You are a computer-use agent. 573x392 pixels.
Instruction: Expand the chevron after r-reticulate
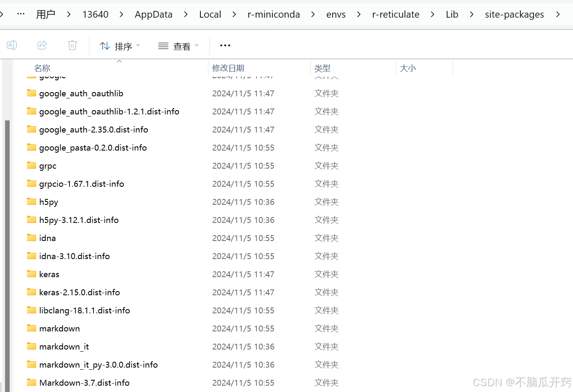[x=432, y=14]
